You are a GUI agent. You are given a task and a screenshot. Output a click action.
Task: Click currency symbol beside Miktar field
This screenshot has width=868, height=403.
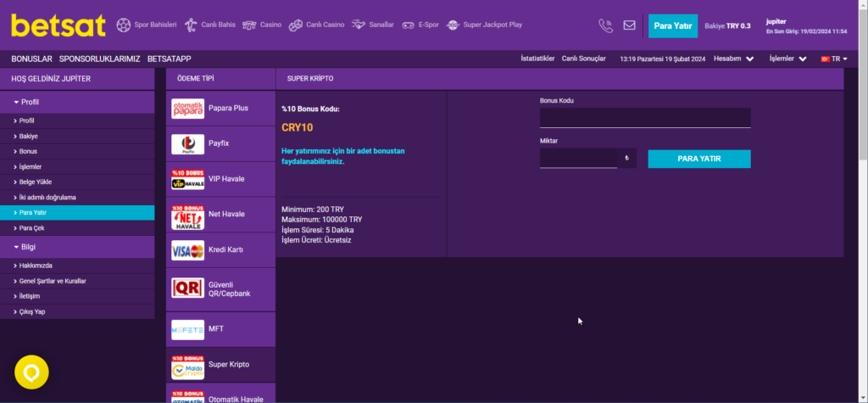(x=626, y=158)
